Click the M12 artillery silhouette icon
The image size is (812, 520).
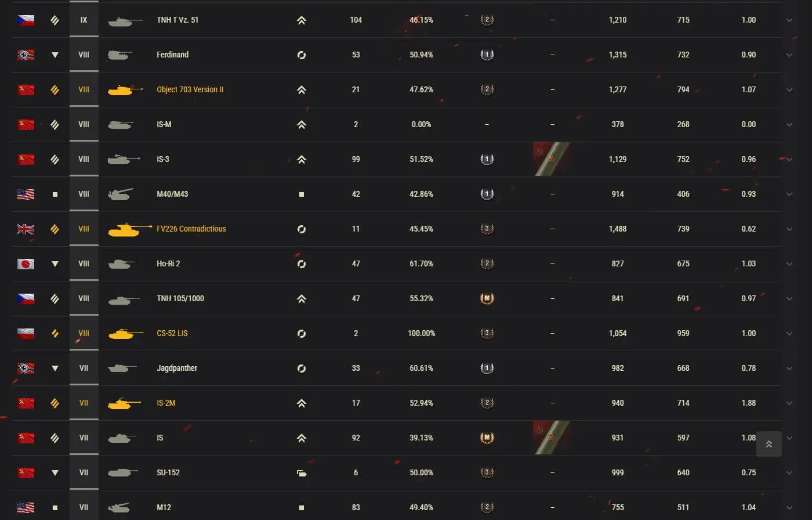coord(119,507)
